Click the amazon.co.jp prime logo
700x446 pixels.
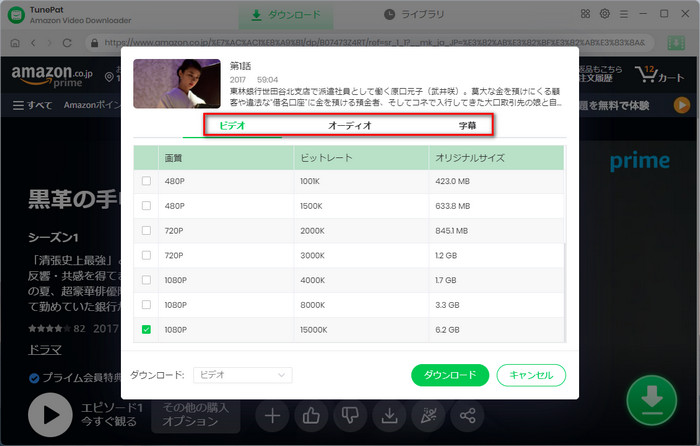click(x=52, y=76)
